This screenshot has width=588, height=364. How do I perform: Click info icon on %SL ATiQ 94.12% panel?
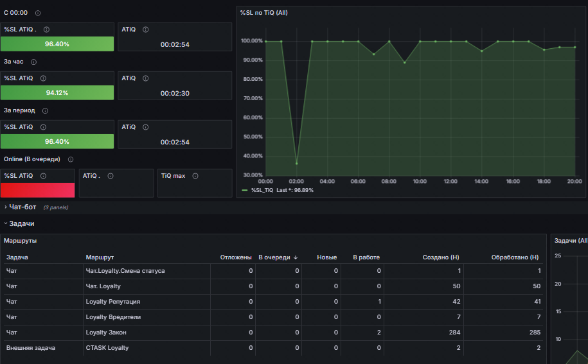click(x=44, y=78)
